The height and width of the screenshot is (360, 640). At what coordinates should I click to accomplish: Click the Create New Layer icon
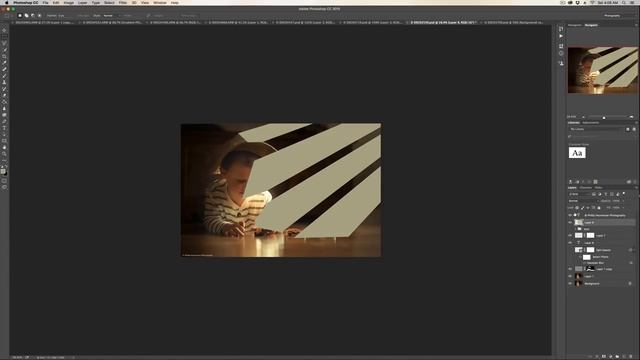click(x=624, y=356)
